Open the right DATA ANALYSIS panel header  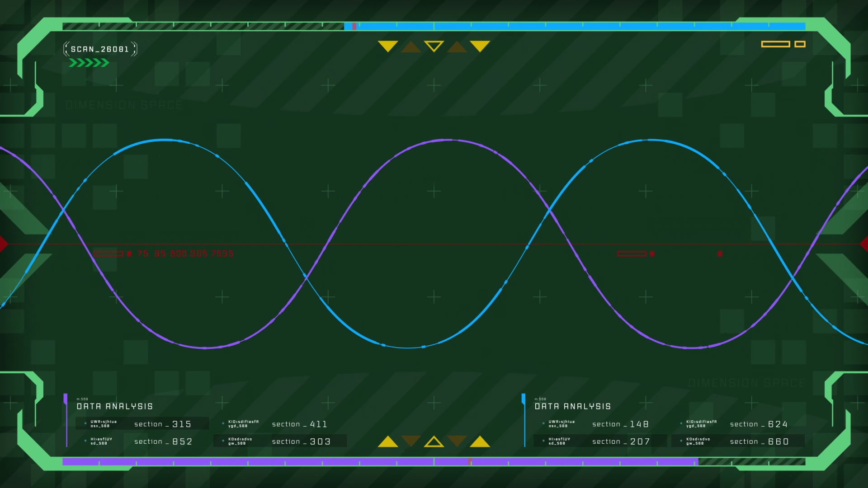click(x=572, y=406)
